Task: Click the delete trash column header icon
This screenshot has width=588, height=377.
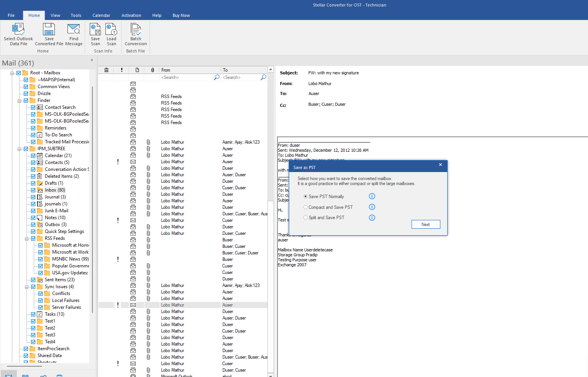Action: 106,70
